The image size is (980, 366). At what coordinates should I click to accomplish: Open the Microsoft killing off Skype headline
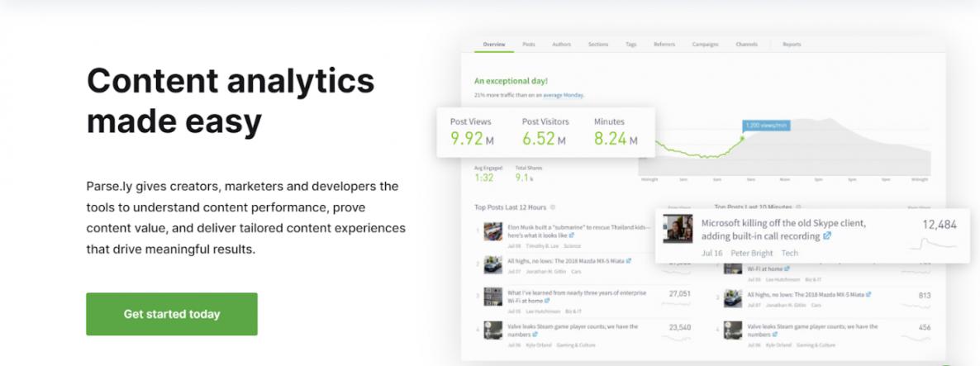click(x=783, y=229)
